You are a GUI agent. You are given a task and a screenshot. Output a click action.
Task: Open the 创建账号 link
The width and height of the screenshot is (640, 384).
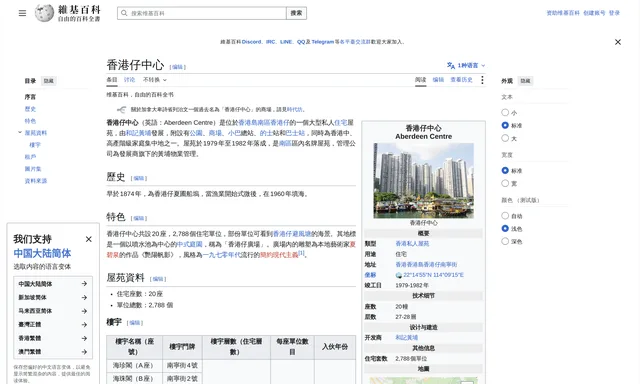594,13
